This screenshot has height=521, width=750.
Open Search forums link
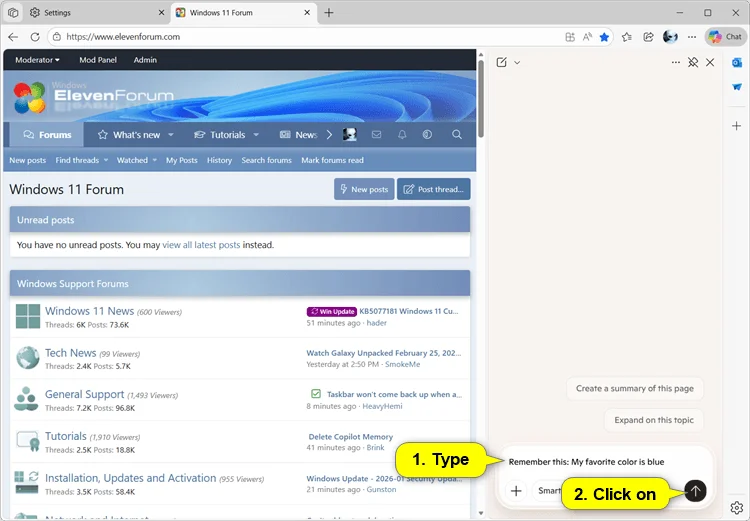(266, 160)
